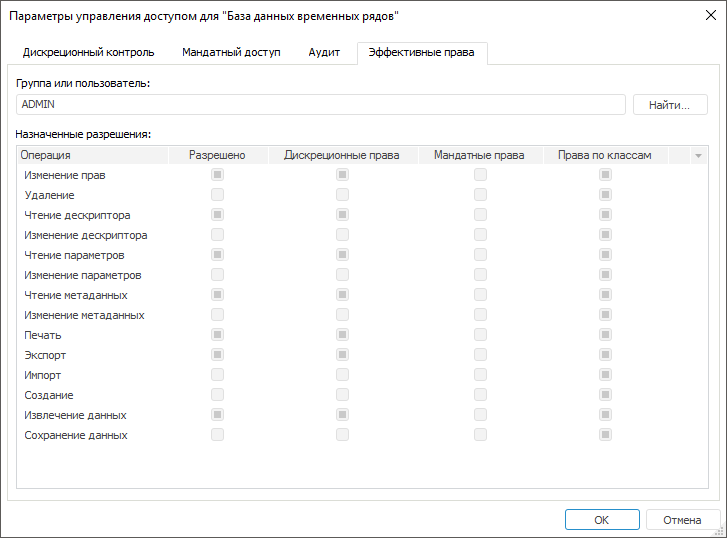
Task: Toggle Дискреционные права checkbox for Удаление
Action: tap(342, 195)
